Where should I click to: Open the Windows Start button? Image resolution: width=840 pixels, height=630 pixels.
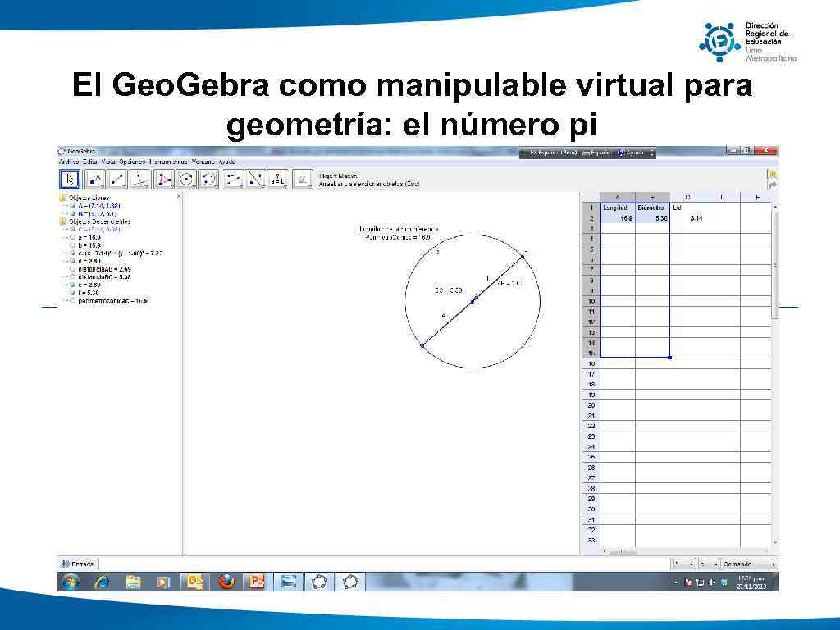[71, 582]
